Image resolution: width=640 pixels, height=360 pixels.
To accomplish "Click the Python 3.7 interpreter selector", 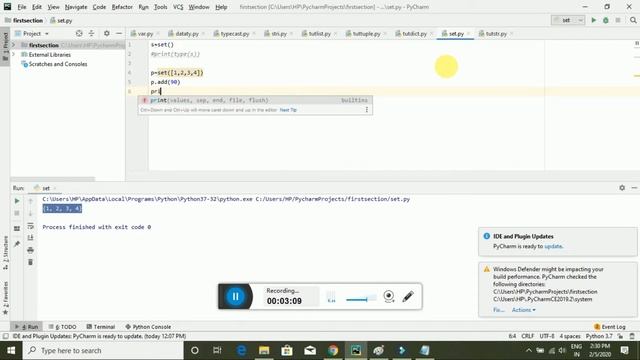I will click(x=599, y=336).
